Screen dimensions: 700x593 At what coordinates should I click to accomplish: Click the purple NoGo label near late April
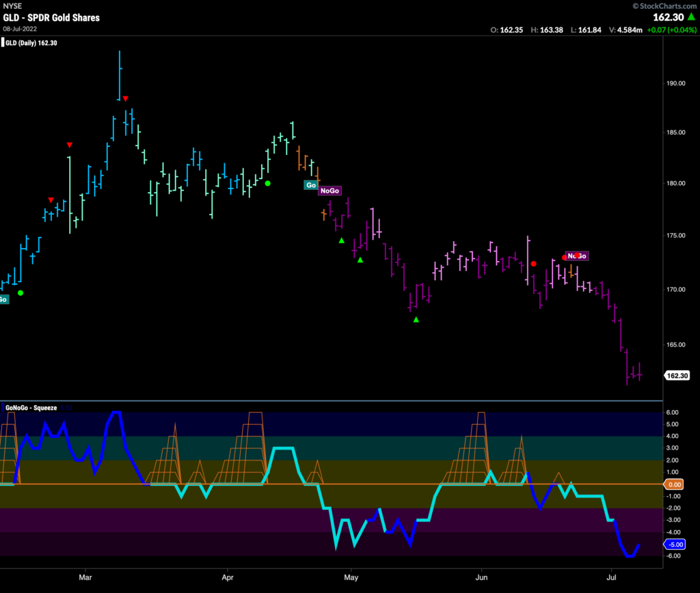(329, 191)
